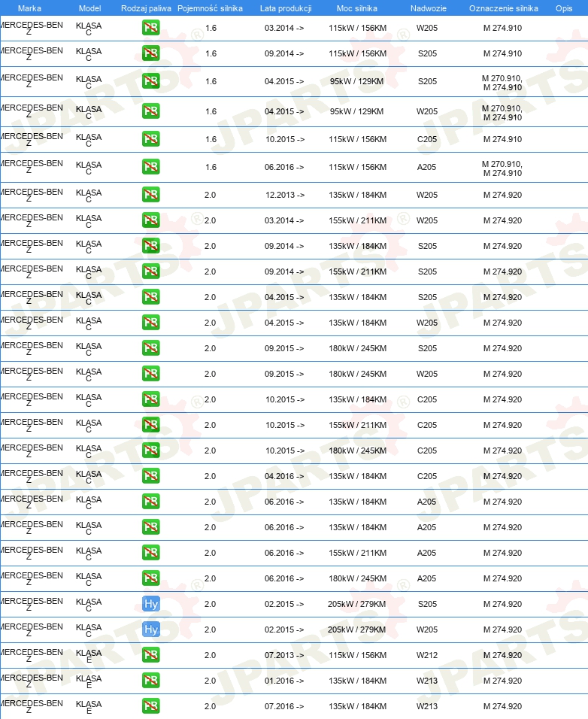588x719 pixels.
Task: Click petrol icon in the 04.2016 row
Action: 151,476
